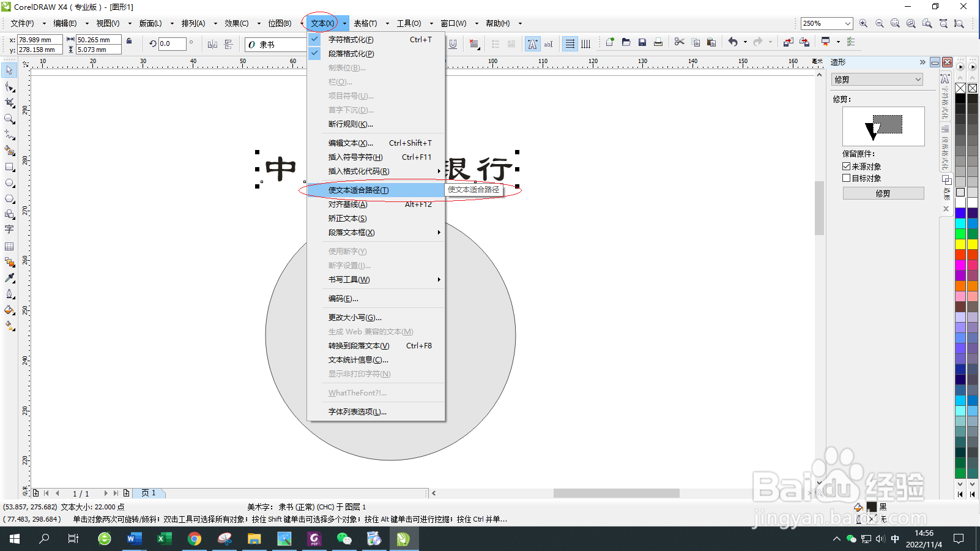This screenshot has width=980, height=551.
Task: Open the zoom level 250% dropdown
Action: click(848, 23)
